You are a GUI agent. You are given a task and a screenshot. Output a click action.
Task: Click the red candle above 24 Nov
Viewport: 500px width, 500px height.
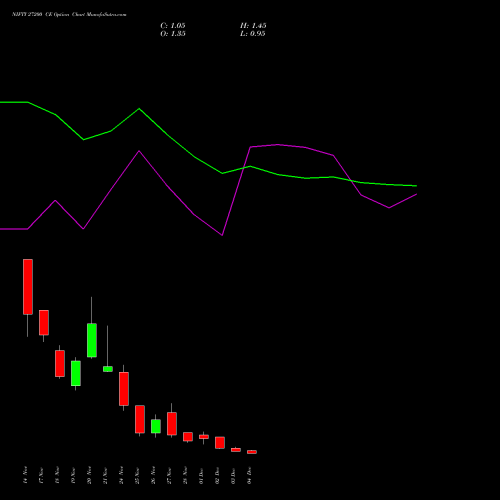tap(124, 389)
